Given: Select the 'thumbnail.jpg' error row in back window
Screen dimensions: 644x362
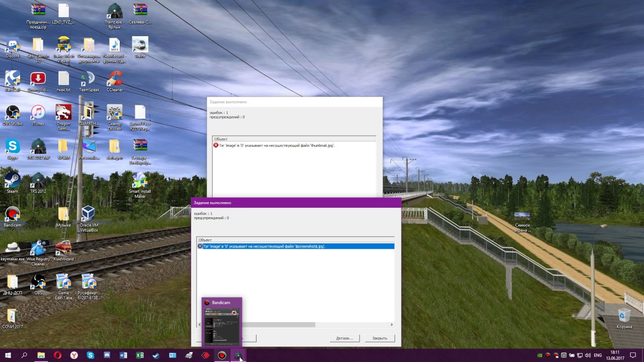Looking at the screenshot, I should pos(294,145).
